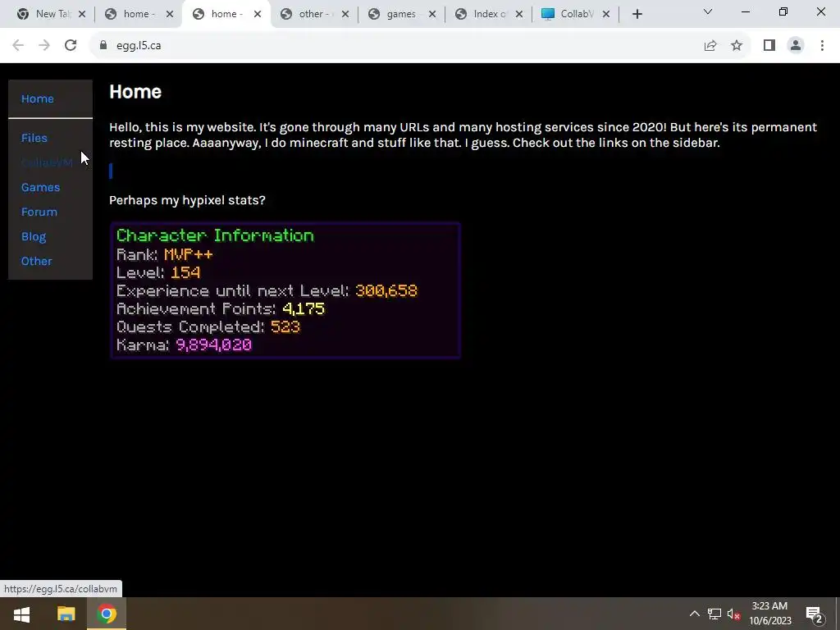Open the CollabVM sidebar link
The image size is (840, 630).
47,162
